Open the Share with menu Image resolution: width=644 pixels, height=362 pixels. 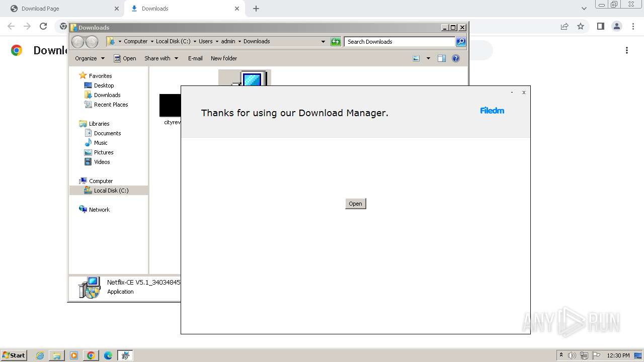pos(161,58)
